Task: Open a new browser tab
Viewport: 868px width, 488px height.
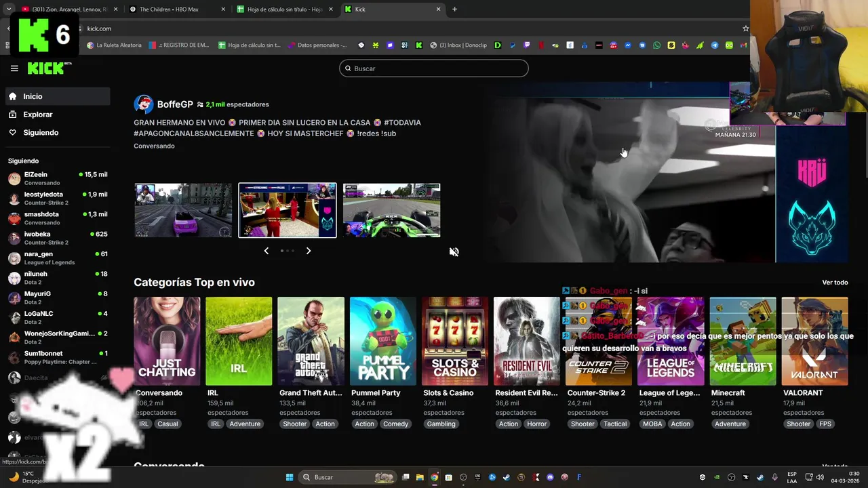Action: [x=454, y=9]
